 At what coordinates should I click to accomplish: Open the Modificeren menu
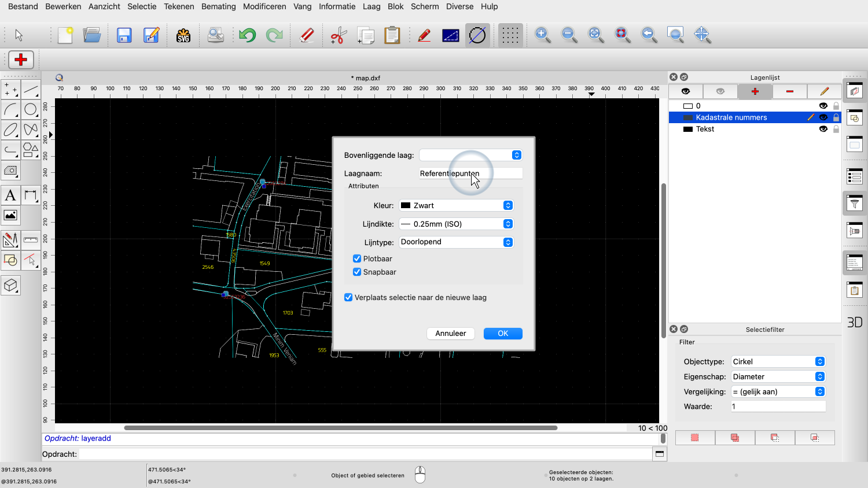pyautogui.click(x=264, y=6)
